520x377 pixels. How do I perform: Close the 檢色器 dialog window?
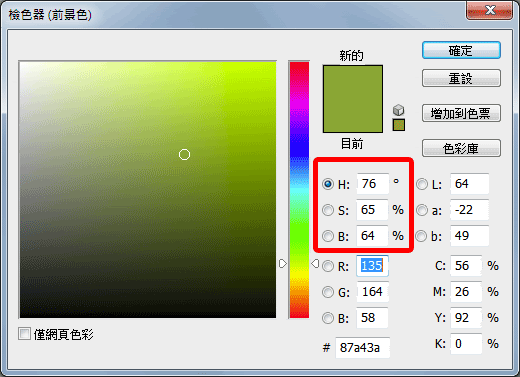pos(489,10)
